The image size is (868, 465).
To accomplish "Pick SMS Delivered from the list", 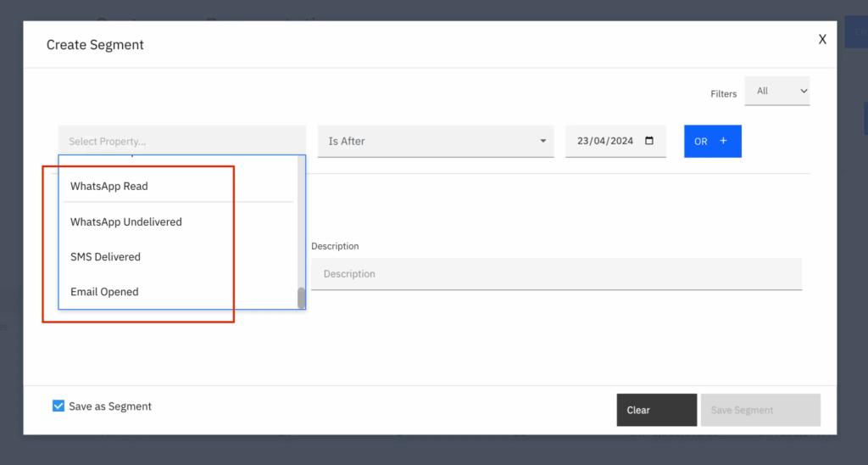I will point(106,256).
